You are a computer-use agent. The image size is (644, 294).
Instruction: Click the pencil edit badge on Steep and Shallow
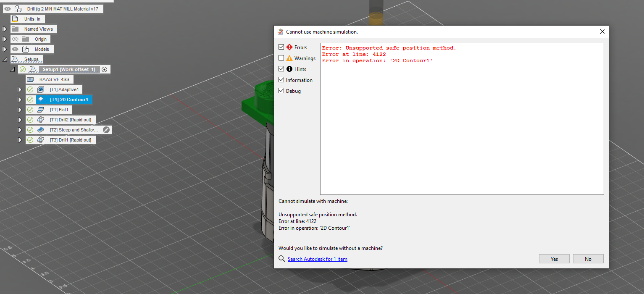107,129
